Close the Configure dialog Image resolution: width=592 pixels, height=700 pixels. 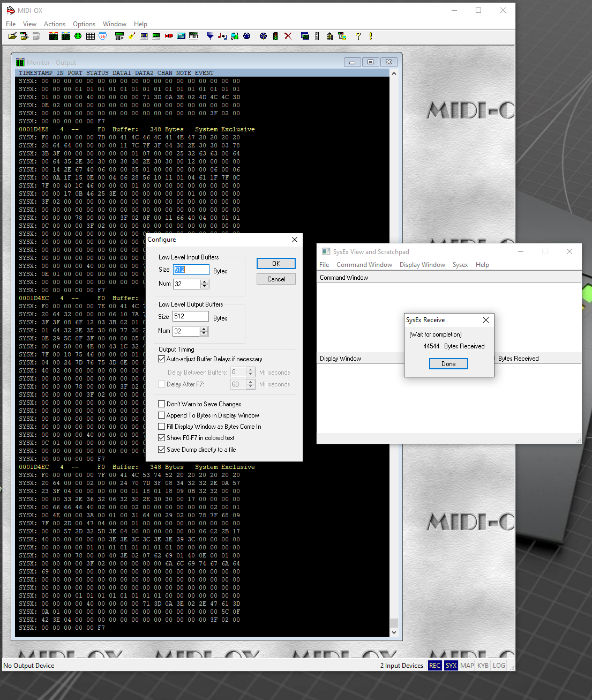(x=294, y=240)
